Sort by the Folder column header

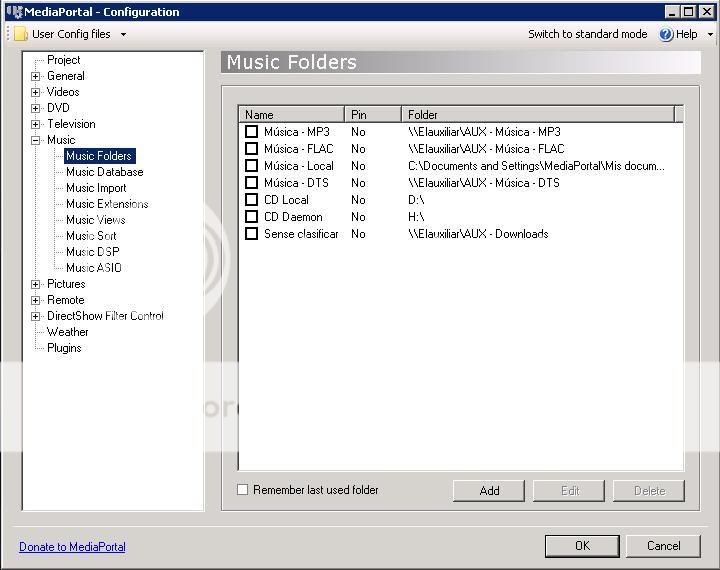(x=538, y=114)
